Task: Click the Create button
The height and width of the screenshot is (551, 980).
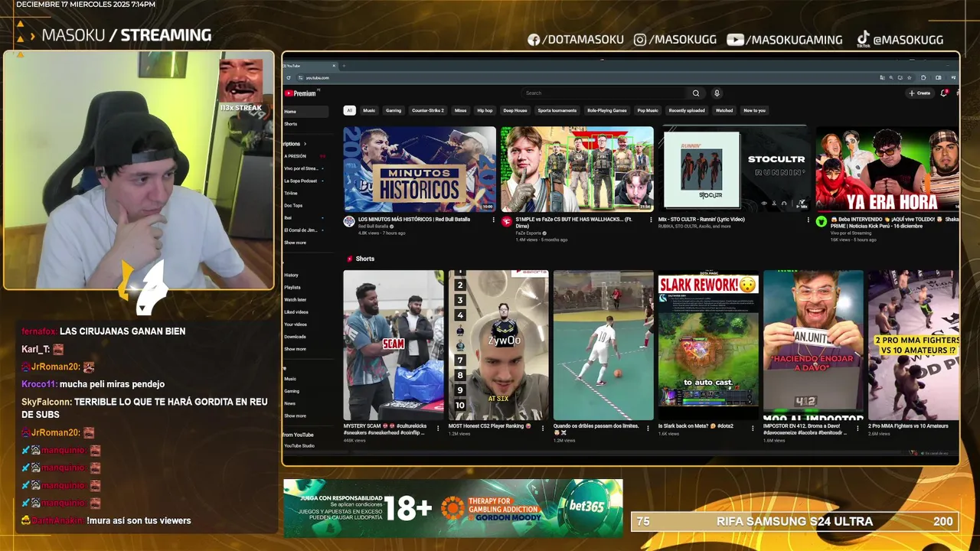Action: 920,93
